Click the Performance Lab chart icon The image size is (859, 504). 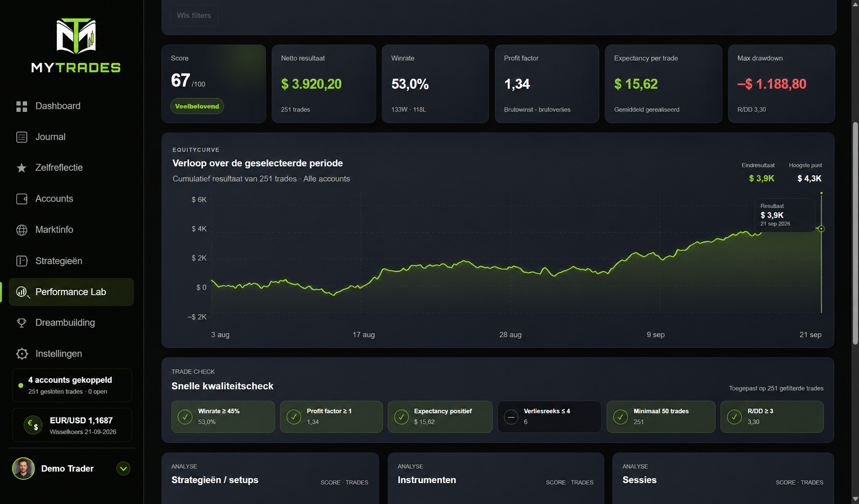tap(23, 292)
